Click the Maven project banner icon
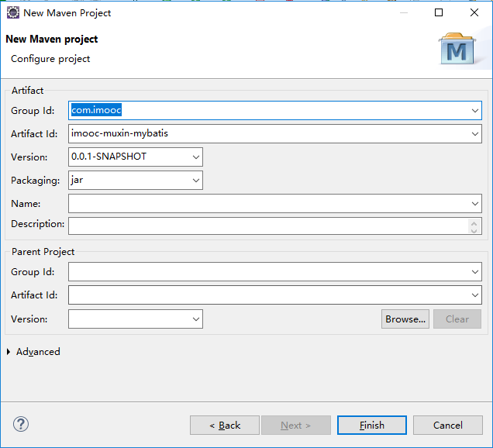The image size is (493, 448). [458, 50]
